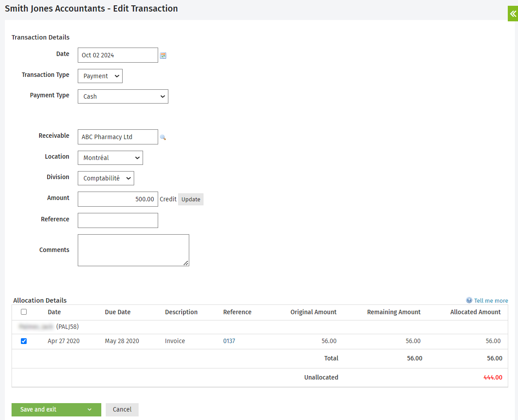Open the date picker calendar icon

tap(163, 56)
